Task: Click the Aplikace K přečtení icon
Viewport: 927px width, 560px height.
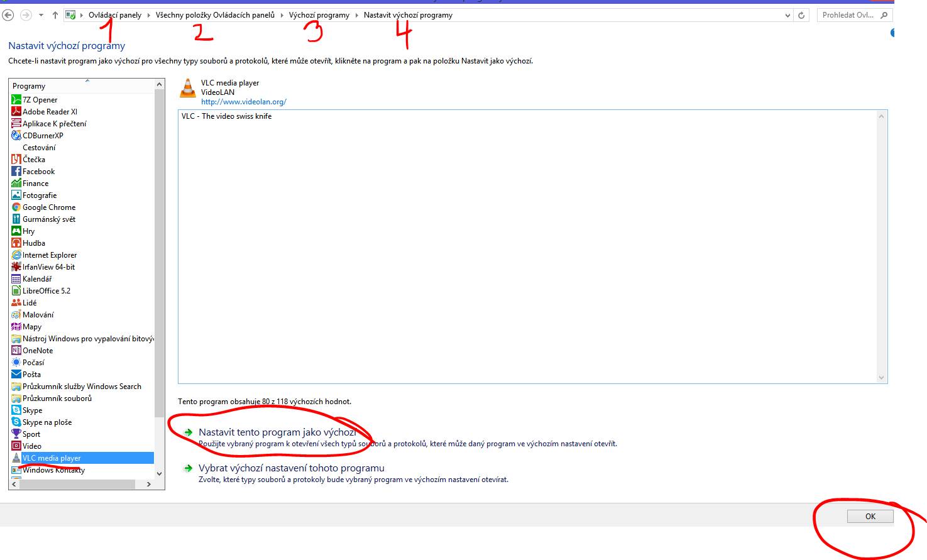Action: 16,123
